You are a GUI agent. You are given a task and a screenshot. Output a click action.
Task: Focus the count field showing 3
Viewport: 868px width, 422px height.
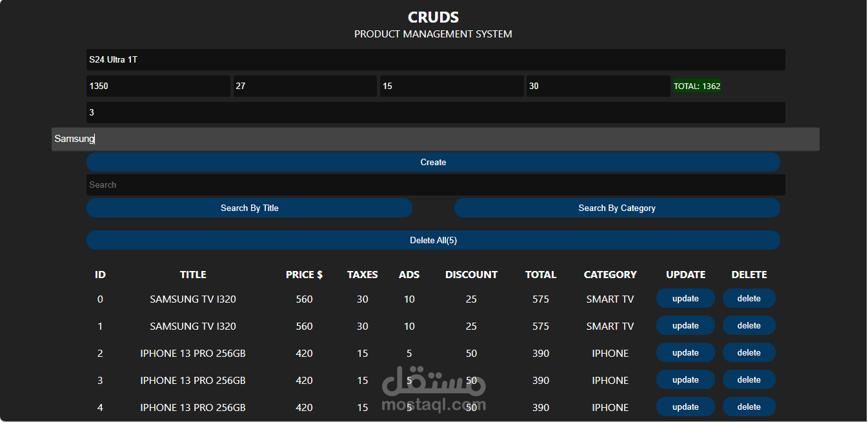(x=436, y=112)
